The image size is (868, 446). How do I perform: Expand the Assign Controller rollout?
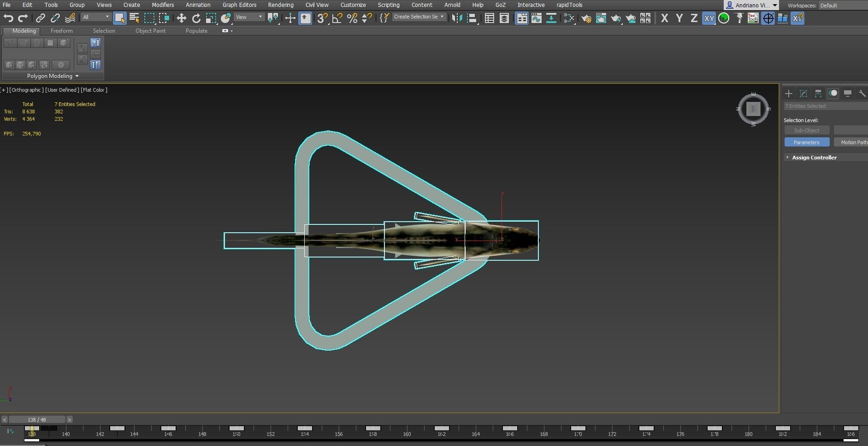point(814,158)
